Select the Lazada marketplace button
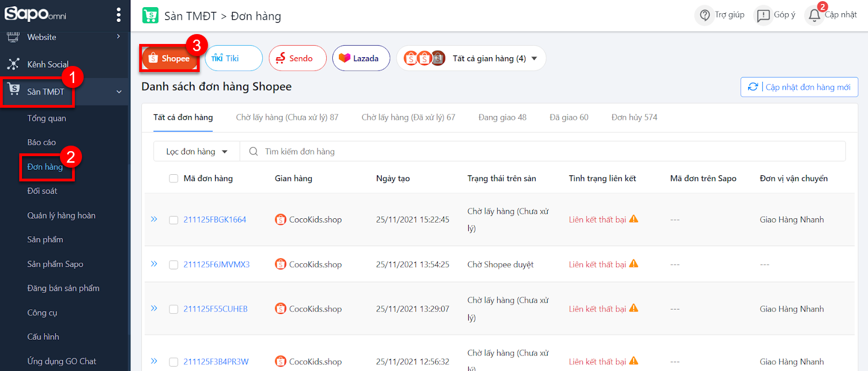The width and height of the screenshot is (868, 371). point(361,58)
